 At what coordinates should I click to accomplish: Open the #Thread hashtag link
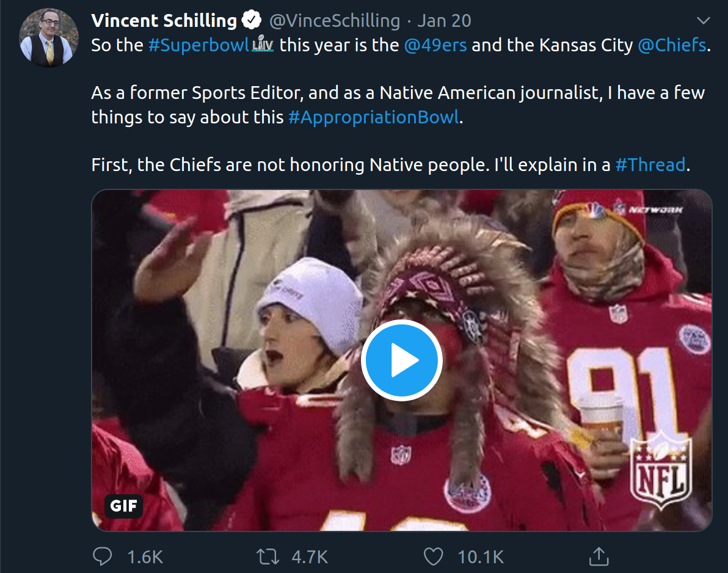(650, 165)
